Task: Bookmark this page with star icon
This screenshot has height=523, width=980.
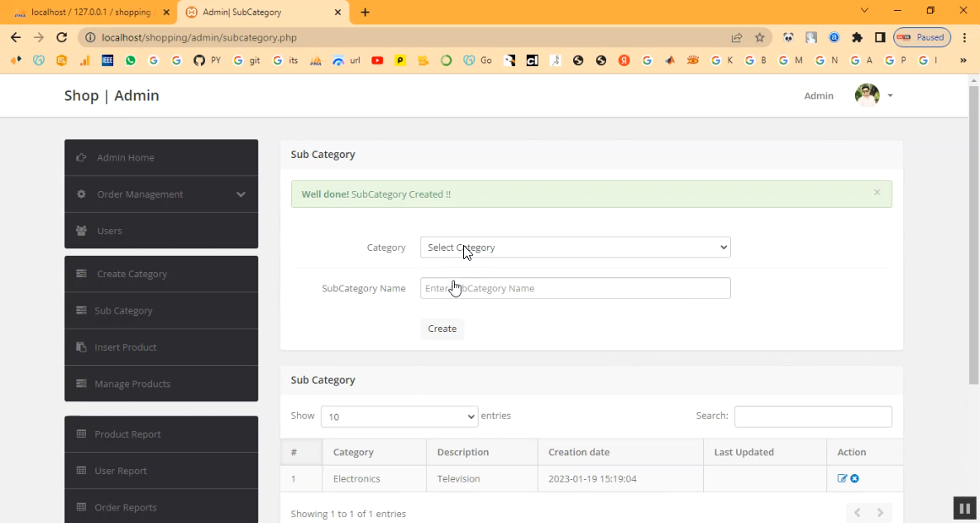Action: coord(759,37)
